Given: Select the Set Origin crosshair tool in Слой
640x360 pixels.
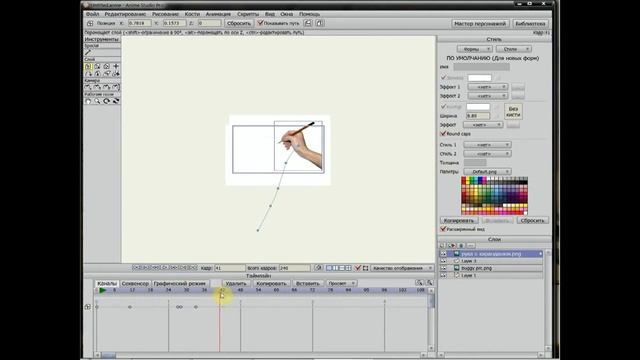Looking at the screenshot, I should tap(116, 66).
